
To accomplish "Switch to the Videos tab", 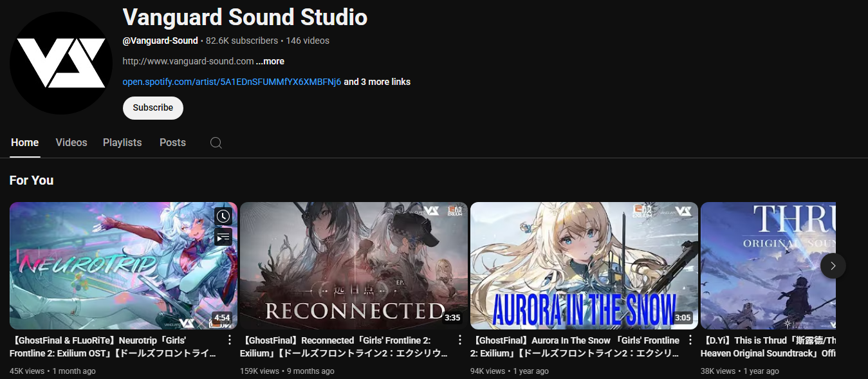I will 71,143.
